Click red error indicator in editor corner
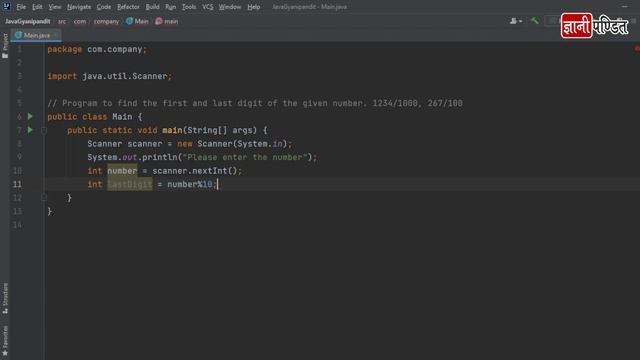 click(637, 49)
